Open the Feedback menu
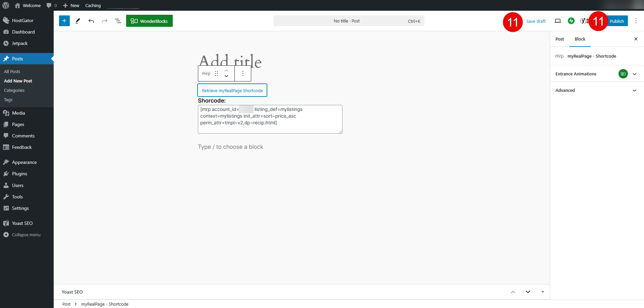 pos(27,147)
